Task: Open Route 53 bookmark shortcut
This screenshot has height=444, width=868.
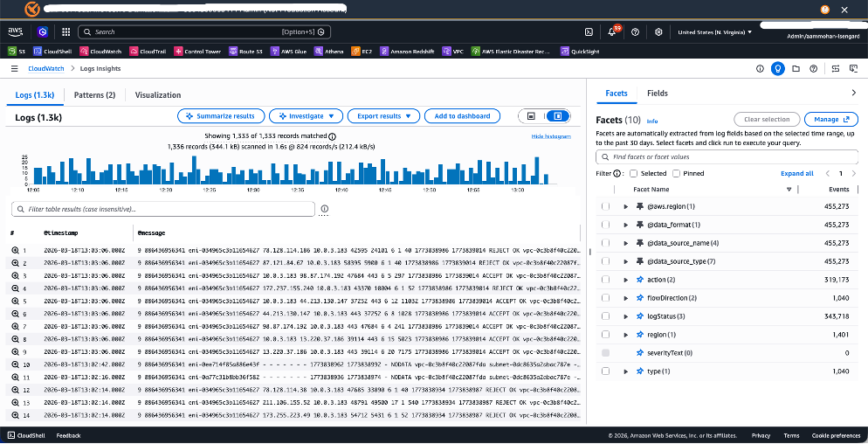Action: (x=245, y=52)
